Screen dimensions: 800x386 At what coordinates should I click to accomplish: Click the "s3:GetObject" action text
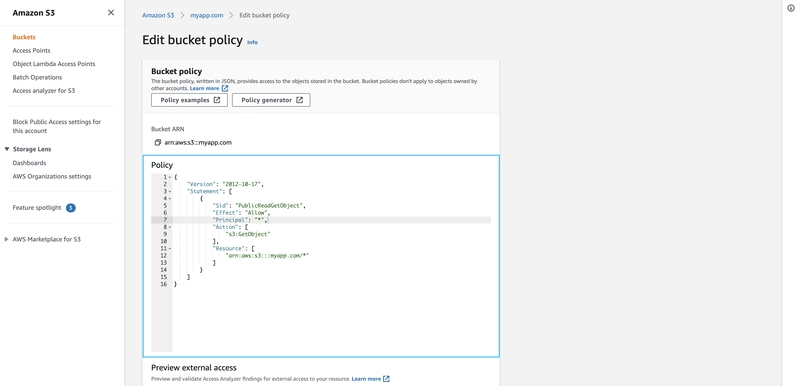[x=248, y=234]
